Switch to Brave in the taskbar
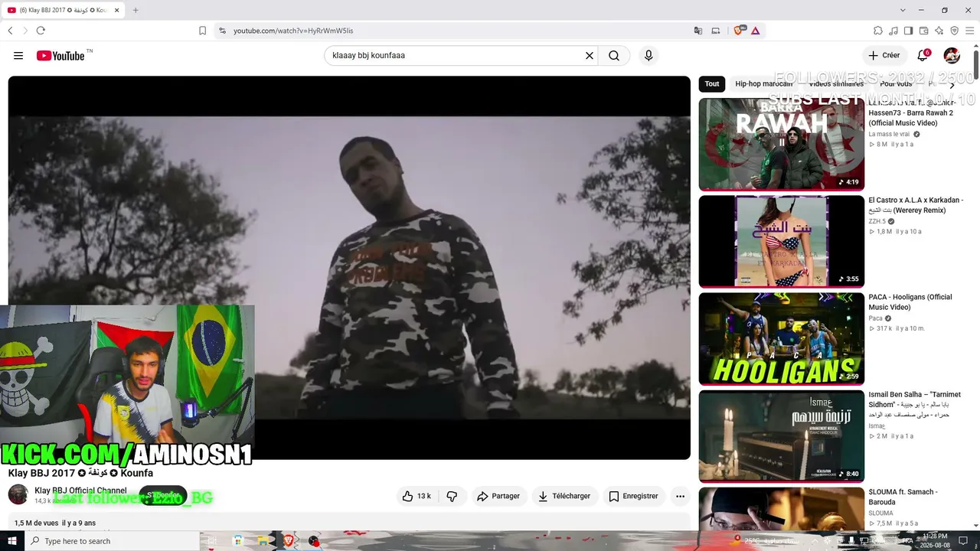The image size is (980, 551). pos(289,541)
